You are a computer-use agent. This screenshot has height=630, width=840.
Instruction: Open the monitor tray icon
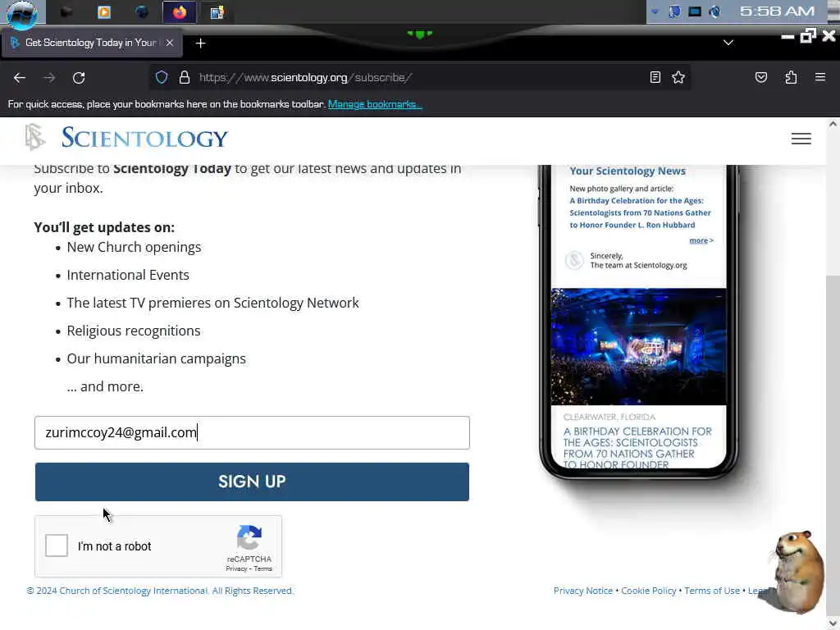click(695, 11)
